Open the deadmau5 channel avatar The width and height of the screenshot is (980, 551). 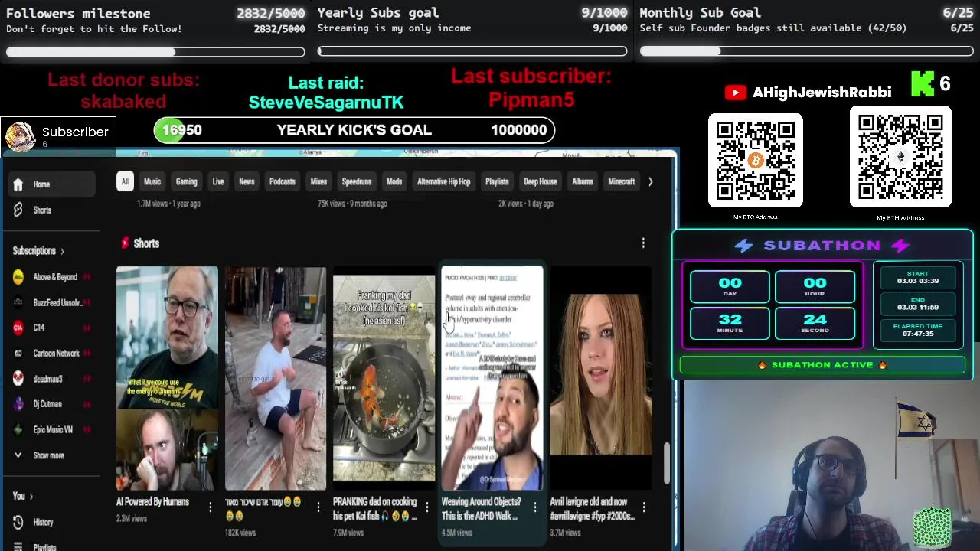(18, 379)
